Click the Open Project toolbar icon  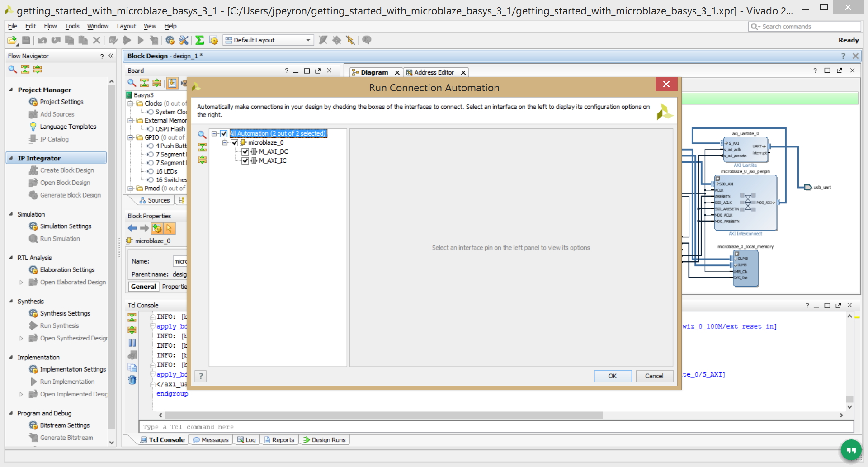12,40
